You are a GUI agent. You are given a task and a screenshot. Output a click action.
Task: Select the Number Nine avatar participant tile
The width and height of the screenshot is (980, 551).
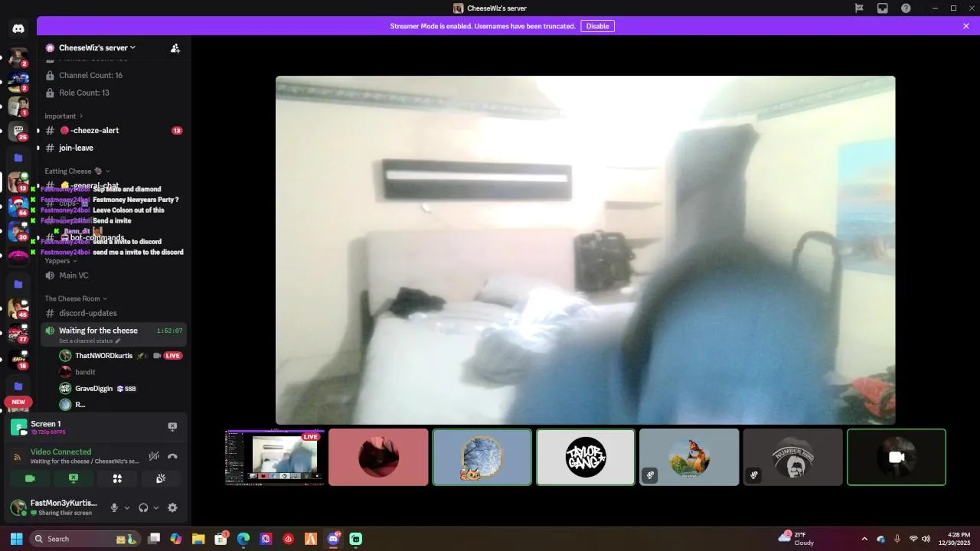tap(792, 457)
